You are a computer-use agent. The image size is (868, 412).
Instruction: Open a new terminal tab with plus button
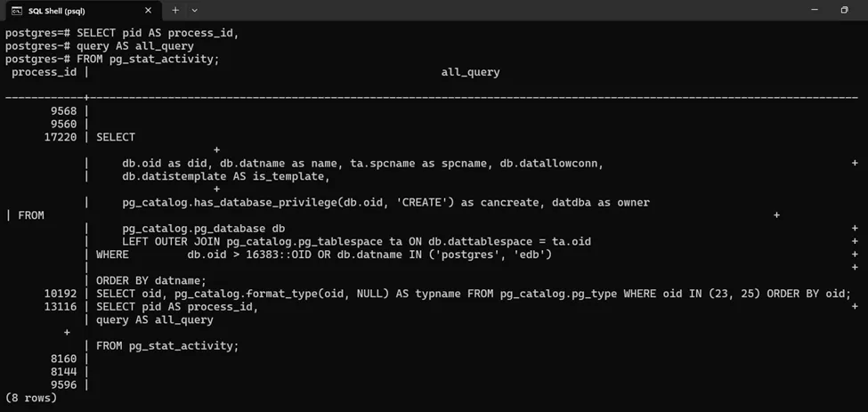tap(175, 11)
